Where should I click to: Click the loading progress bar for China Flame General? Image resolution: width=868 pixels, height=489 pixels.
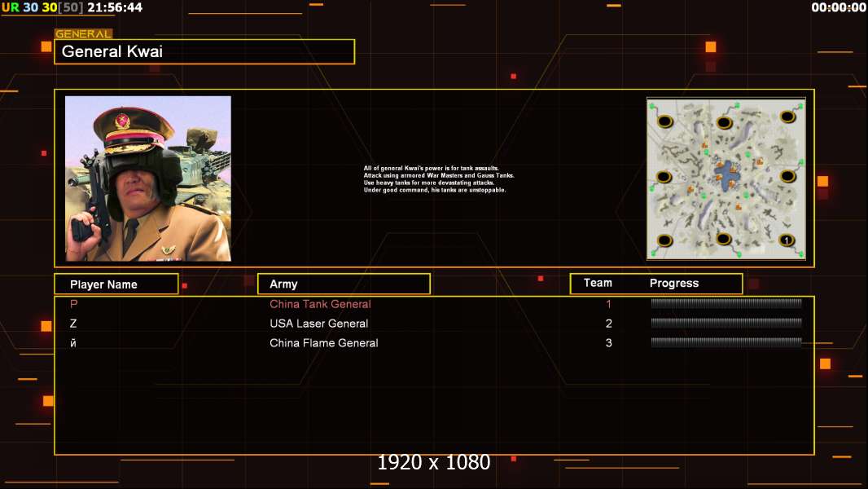[726, 342]
